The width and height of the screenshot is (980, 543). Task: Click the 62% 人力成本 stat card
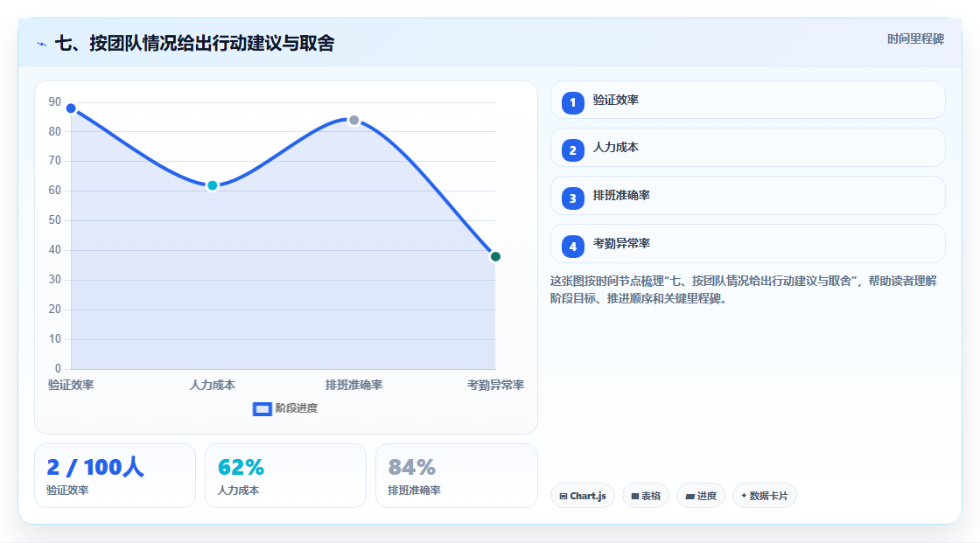[285, 477]
